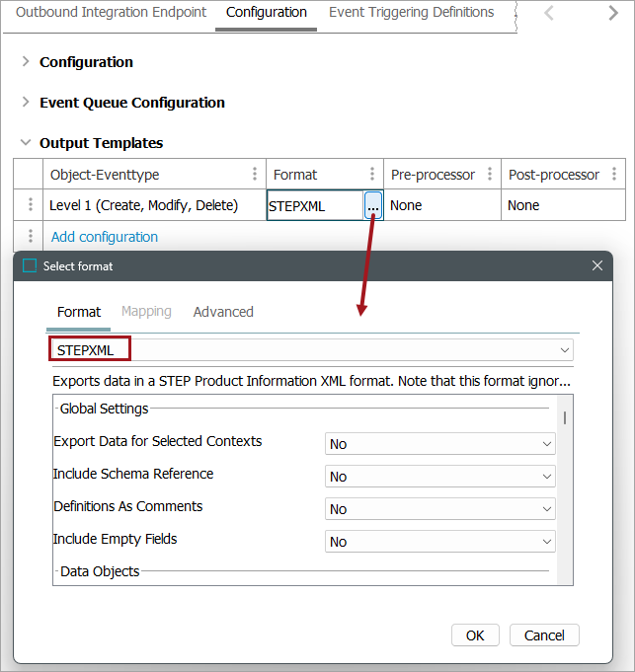Open Format column options menu
Screen dimensions: 635x672
coord(372,175)
